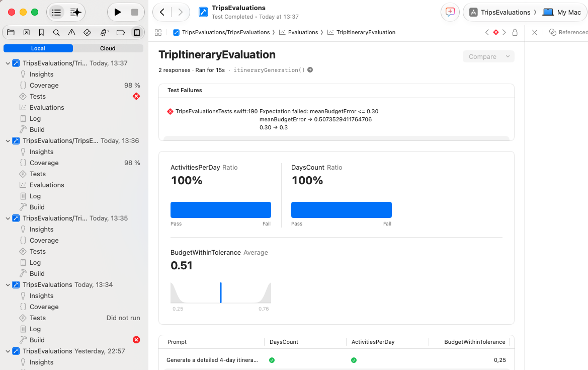Open the test navigator diamond icon
588x370 pixels.
[x=87, y=33]
